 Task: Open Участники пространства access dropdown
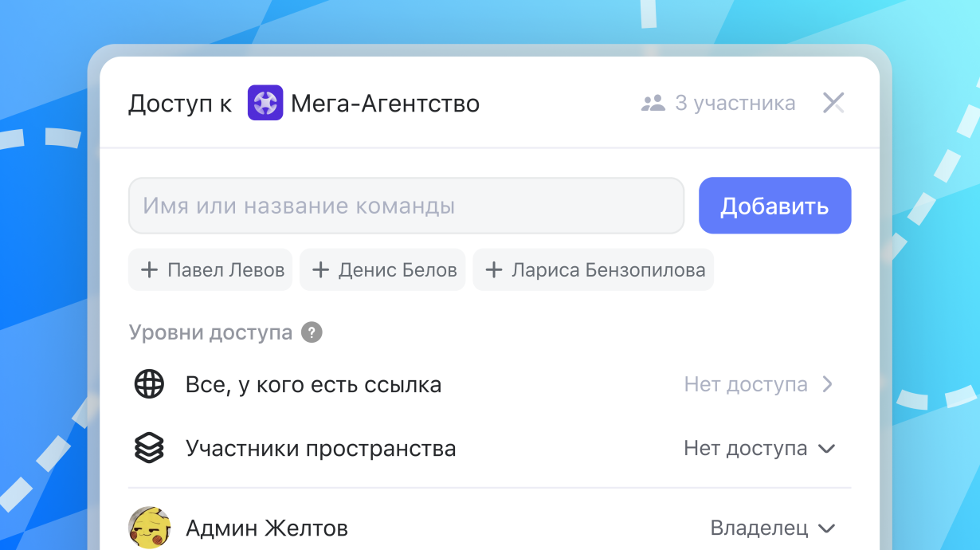pos(759,449)
